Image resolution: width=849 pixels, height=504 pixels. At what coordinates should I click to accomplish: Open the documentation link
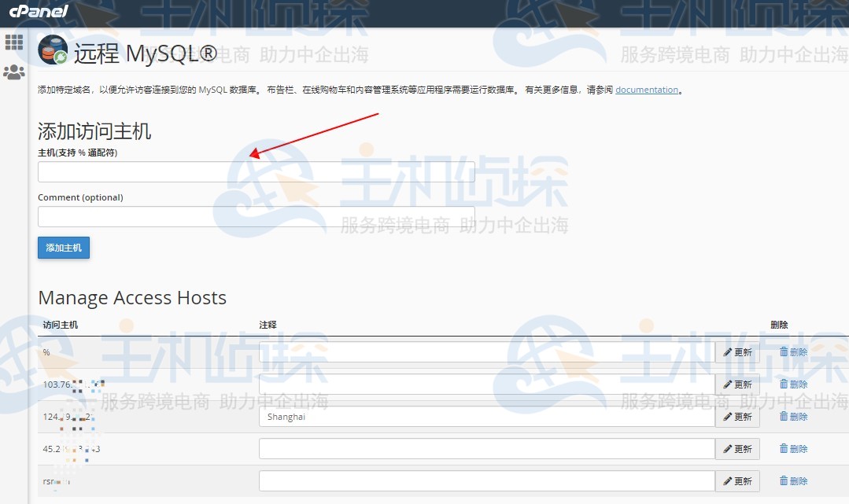[647, 89]
